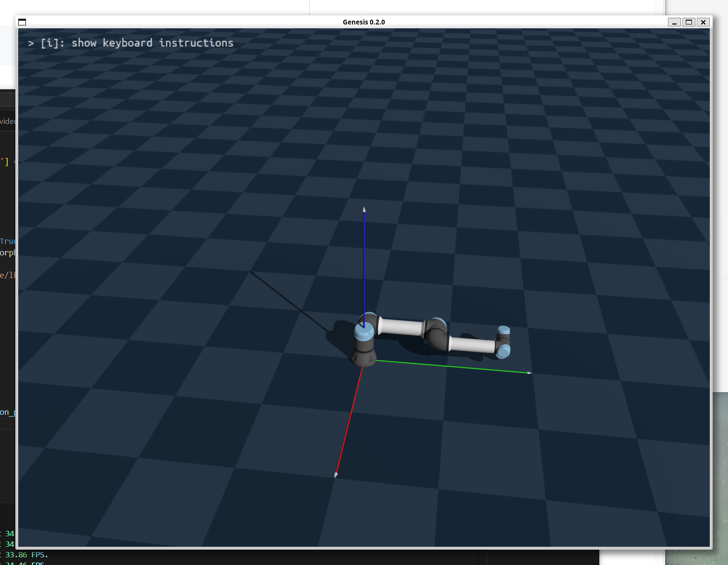Click "33.86 FPS." in the background terminal
The width and height of the screenshot is (728, 565).
[x=27, y=554]
